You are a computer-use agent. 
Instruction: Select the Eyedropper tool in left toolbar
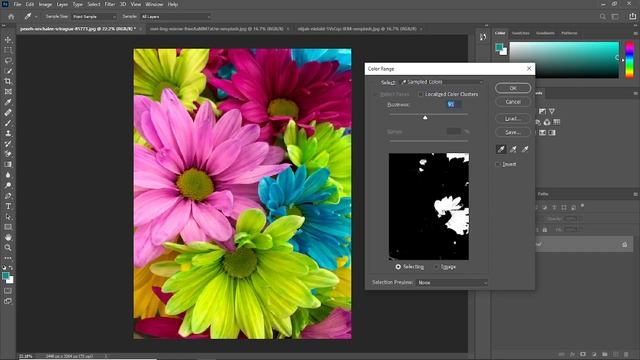pos(8,102)
